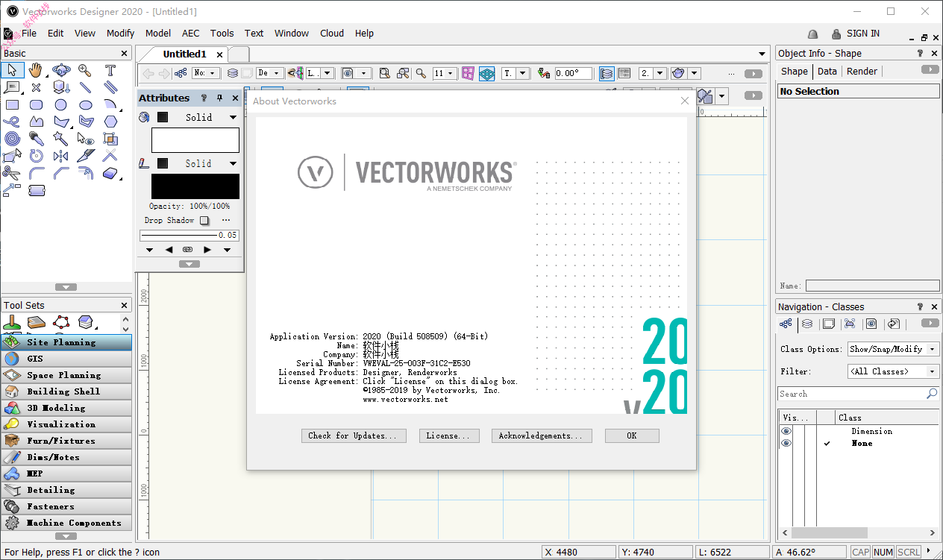943x560 pixels.
Task: Open the Class Options dropdown
Action: 893,349
